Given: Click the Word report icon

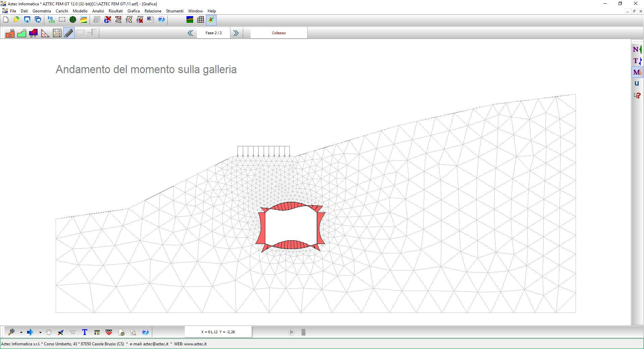Looking at the screenshot, I should pos(151,20).
